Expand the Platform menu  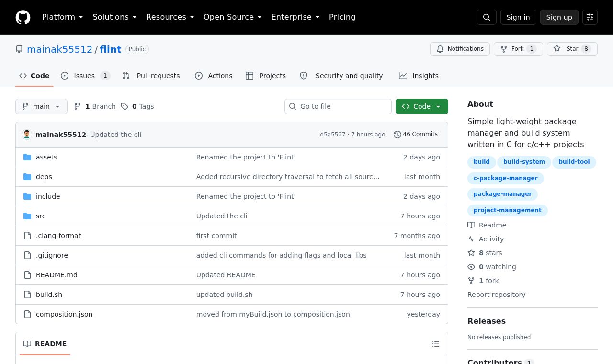tap(63, 17)
